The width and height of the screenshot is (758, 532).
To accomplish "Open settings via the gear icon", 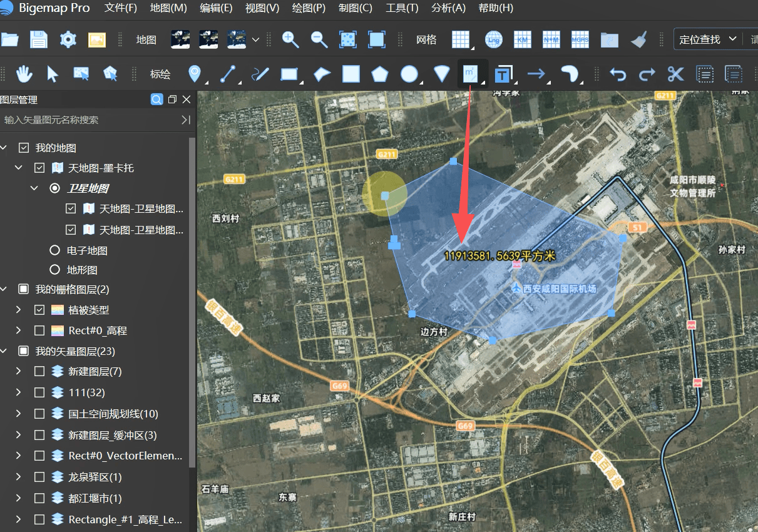I will [x=68, y=39].
